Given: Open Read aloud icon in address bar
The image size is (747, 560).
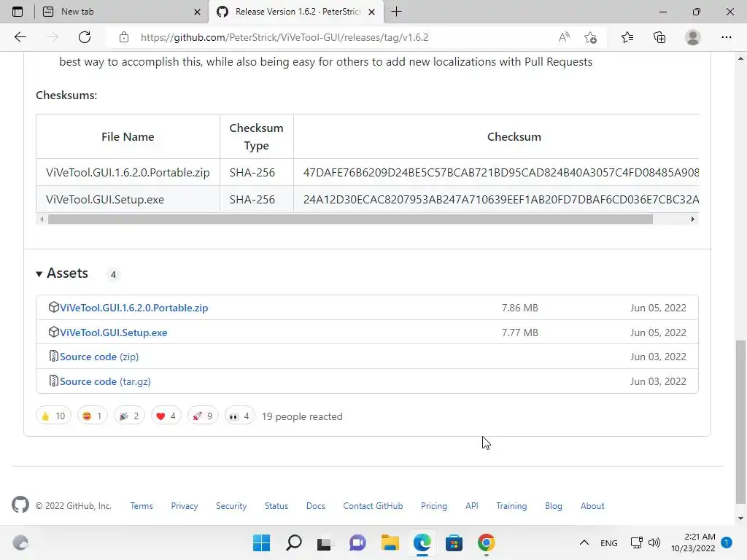Looking at the screenshot, I should pyautogui.click(x=564, y=37).
